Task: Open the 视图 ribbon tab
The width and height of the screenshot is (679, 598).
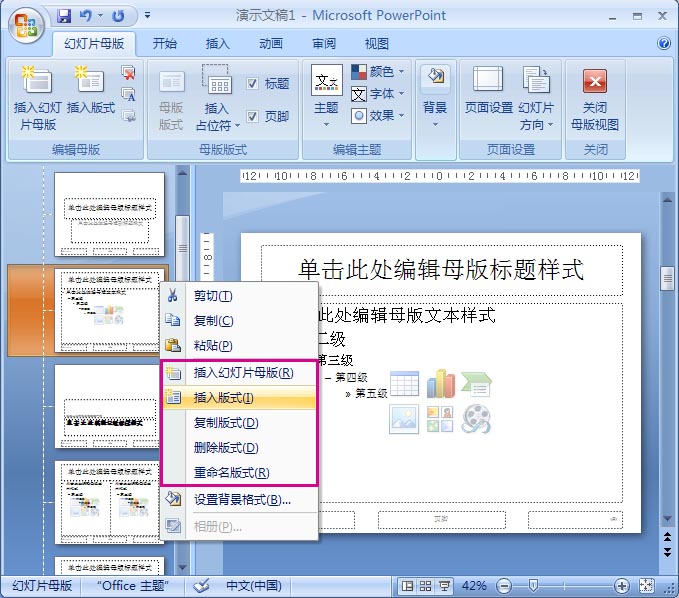Action: (x=377, y=44)
